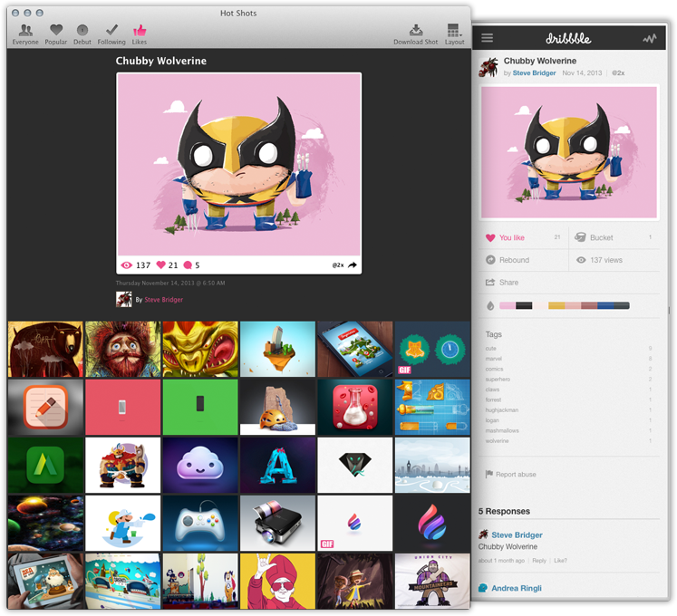
Task: Select the Everyone feed icon
Action: click(25, 31)
